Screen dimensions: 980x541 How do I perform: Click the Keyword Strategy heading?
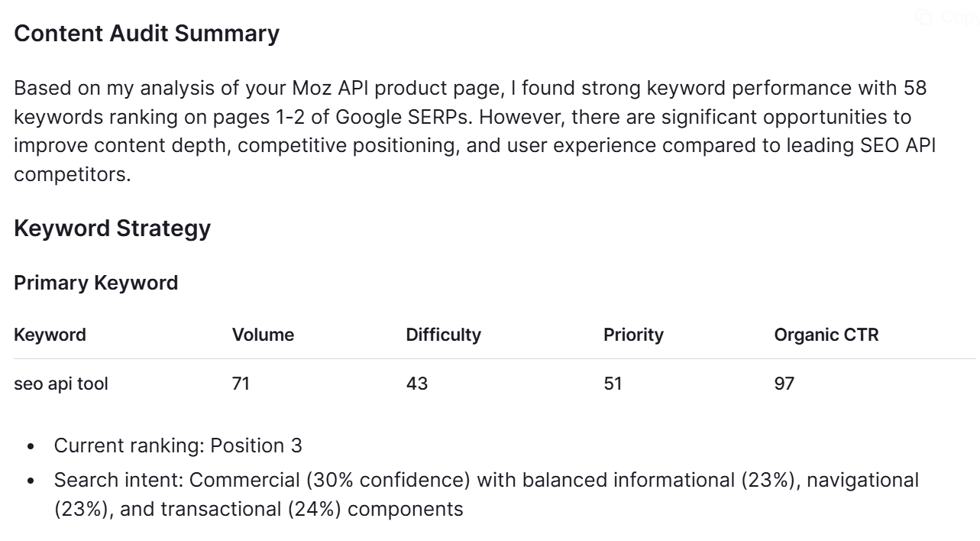tap(112, 228)
